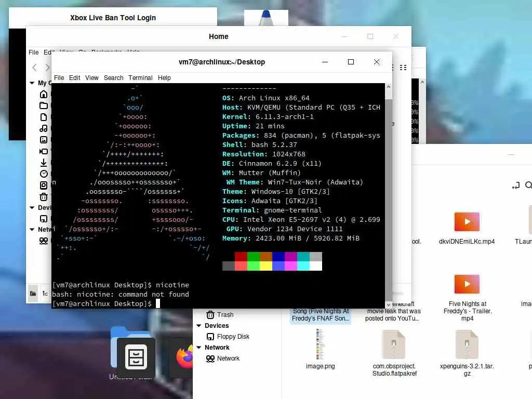The image size is (532, 399).
Task: Collapse My Computer section in Home window
Action: tap(32, 83)
